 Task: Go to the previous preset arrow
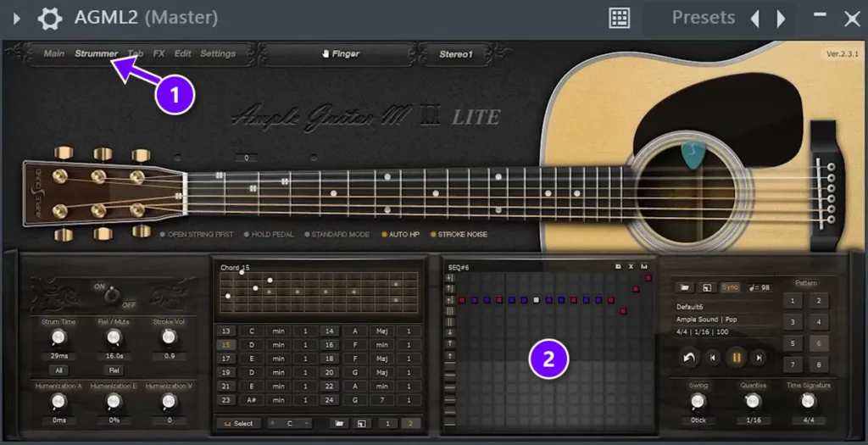[x=754, y=19]
